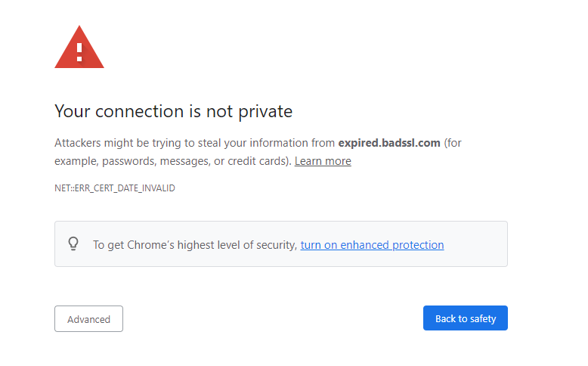
Task: Click the word "connection" in the heading
Action: pyautogui.click(x=139, y=112)
